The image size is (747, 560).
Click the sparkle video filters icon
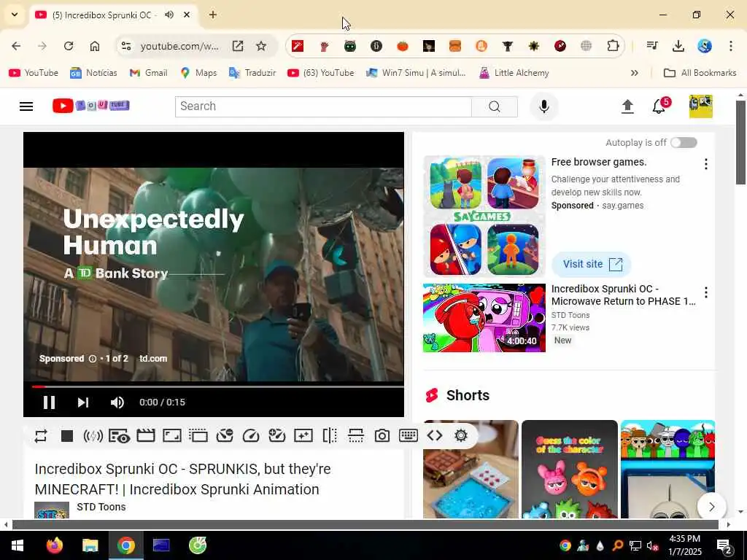coord(303,436)
